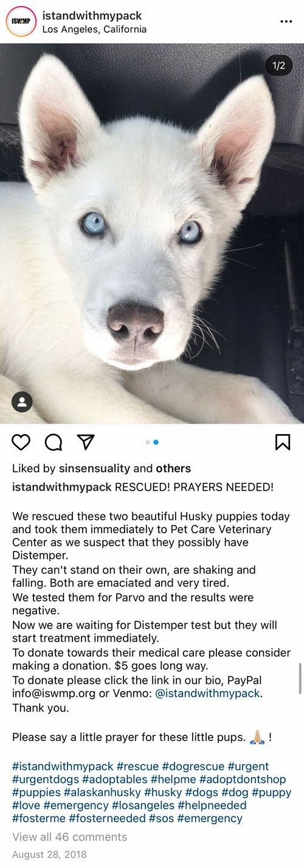Open list of others who liked

[x=173, y=468]
